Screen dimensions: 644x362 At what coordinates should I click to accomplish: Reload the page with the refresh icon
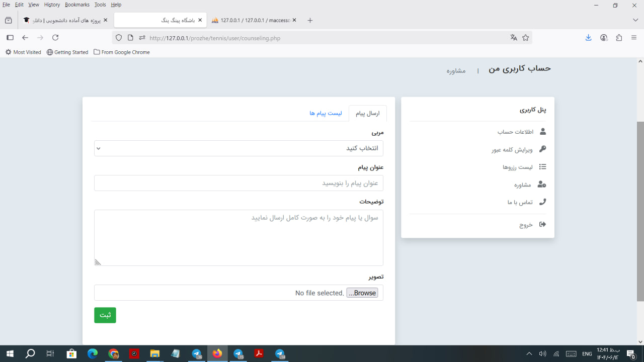point(55,38)
